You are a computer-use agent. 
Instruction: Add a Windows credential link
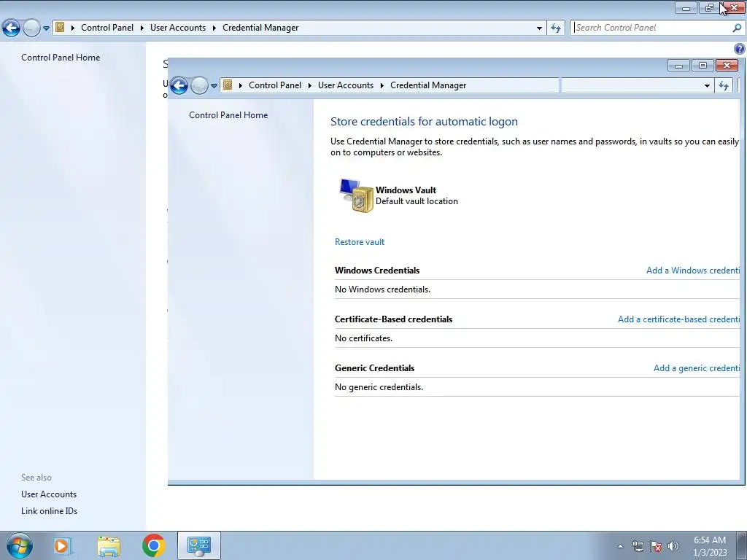693,271
